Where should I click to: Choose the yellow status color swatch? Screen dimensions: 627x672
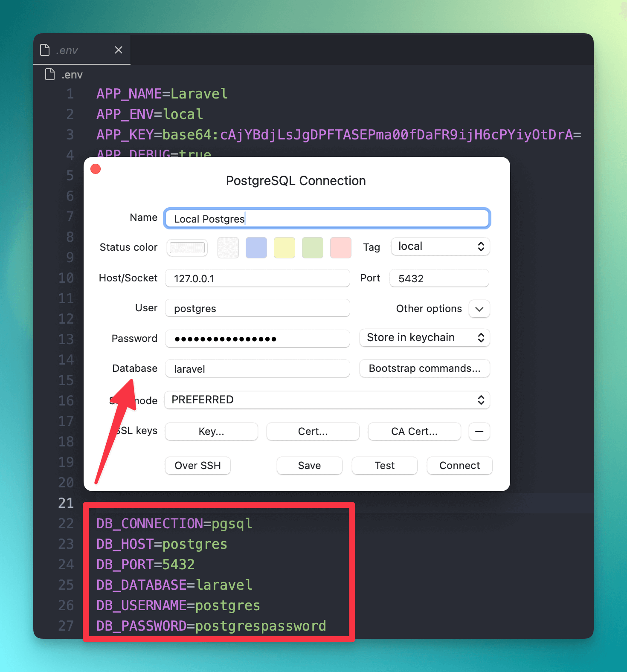point(284,248)
